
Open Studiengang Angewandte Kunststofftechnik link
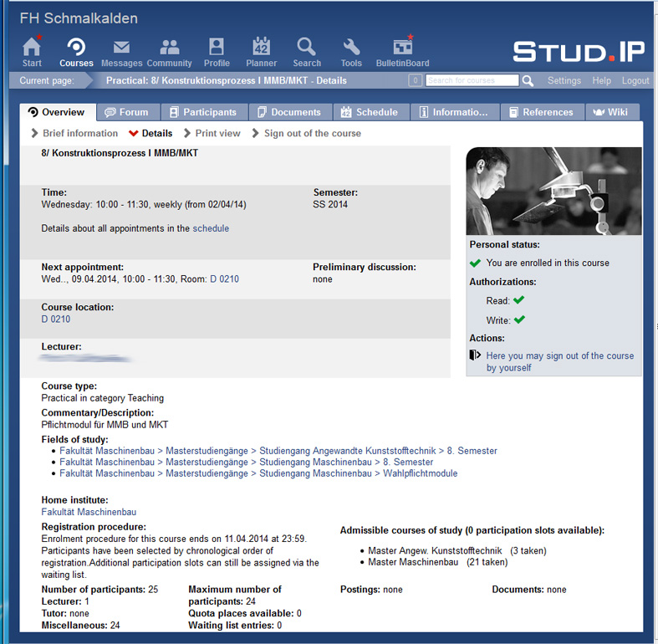click(x=348, y=451)
